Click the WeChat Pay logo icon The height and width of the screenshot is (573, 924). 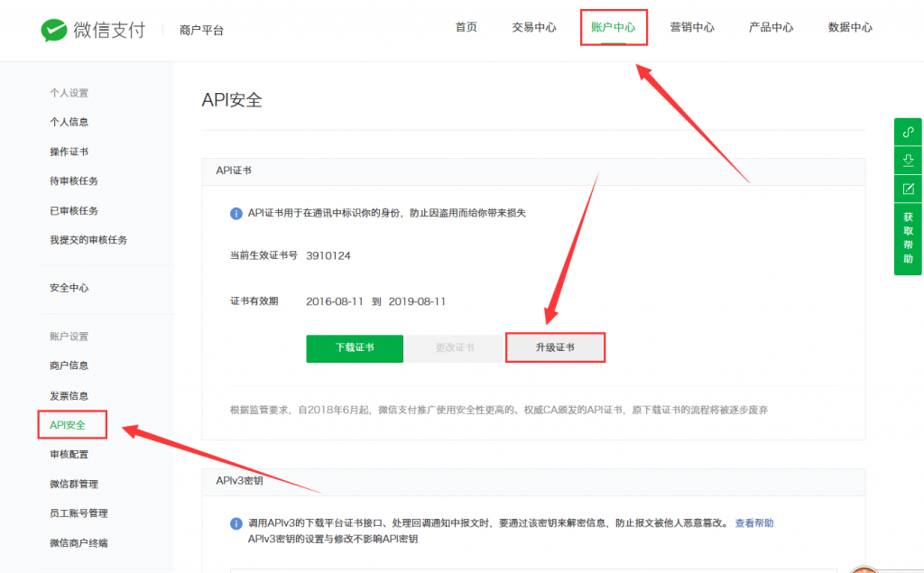pyautogui.click(x=53, y=30)
